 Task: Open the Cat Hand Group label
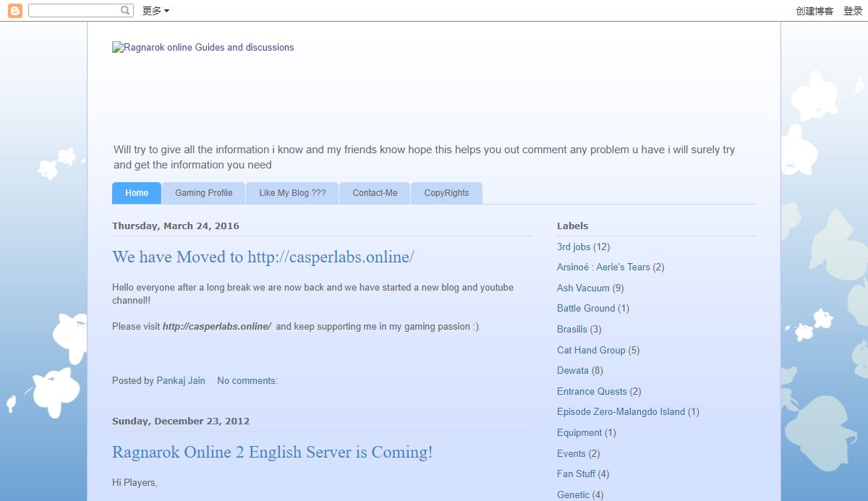591,350
